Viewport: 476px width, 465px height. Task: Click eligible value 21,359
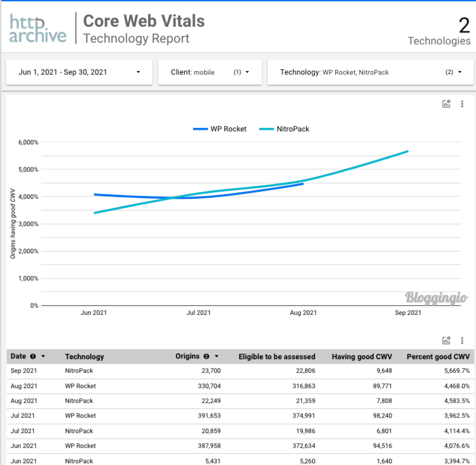tap(305, 401)
